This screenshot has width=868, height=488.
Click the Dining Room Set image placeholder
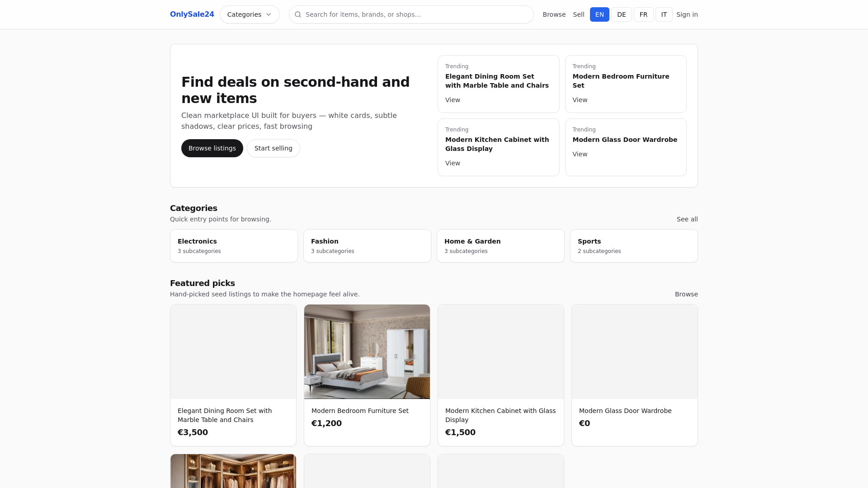point(233,352)
